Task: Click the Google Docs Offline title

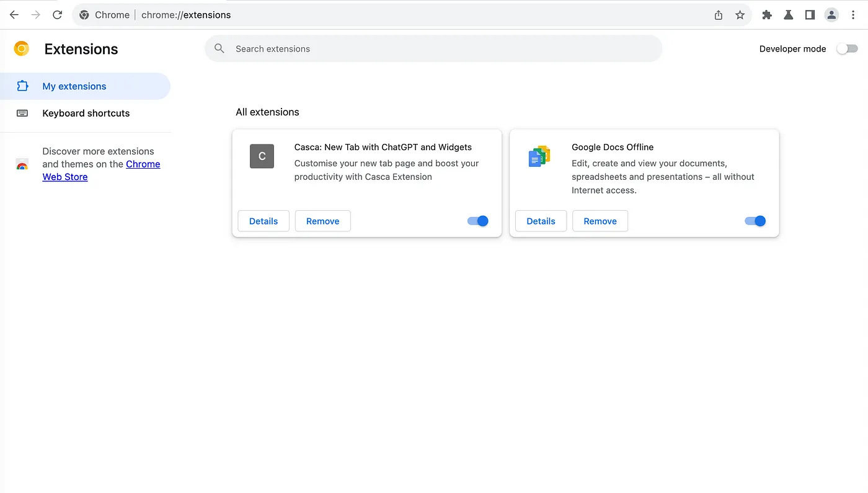Action: [613, 147]
